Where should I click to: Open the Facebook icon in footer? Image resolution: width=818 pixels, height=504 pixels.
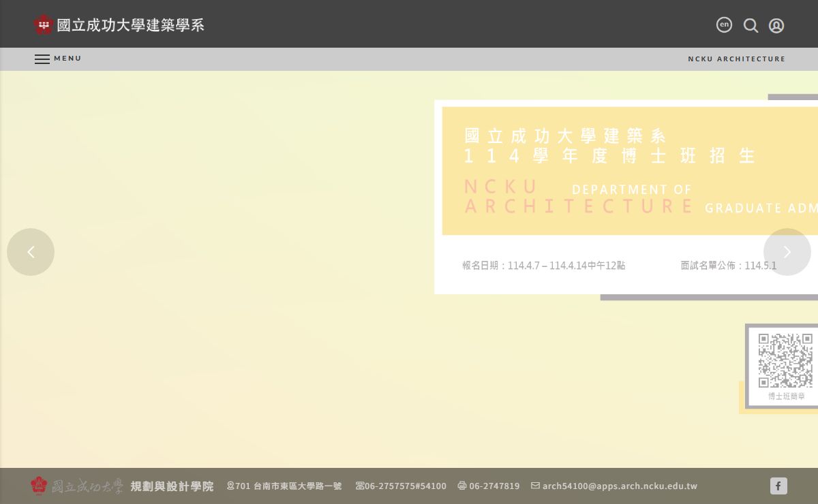click(778, 486)
